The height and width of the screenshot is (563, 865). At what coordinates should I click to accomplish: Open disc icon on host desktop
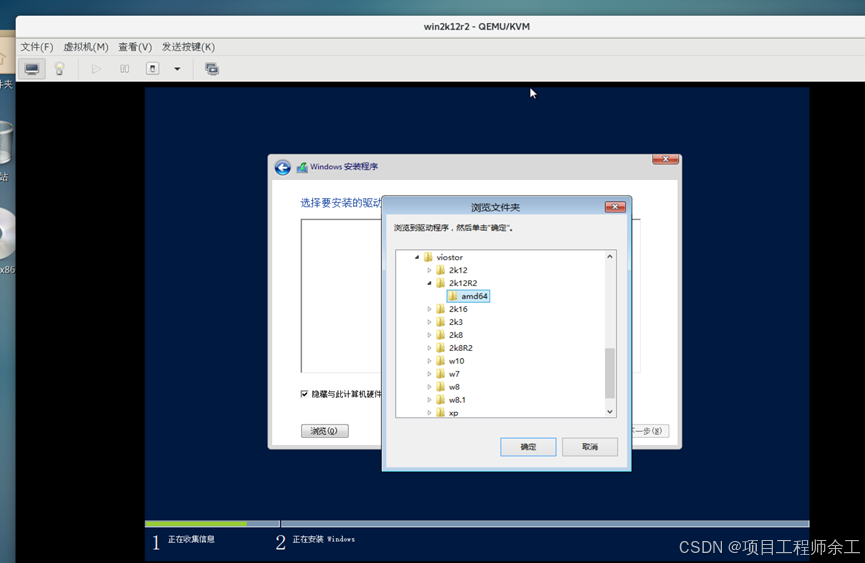[x=7, y=234]
